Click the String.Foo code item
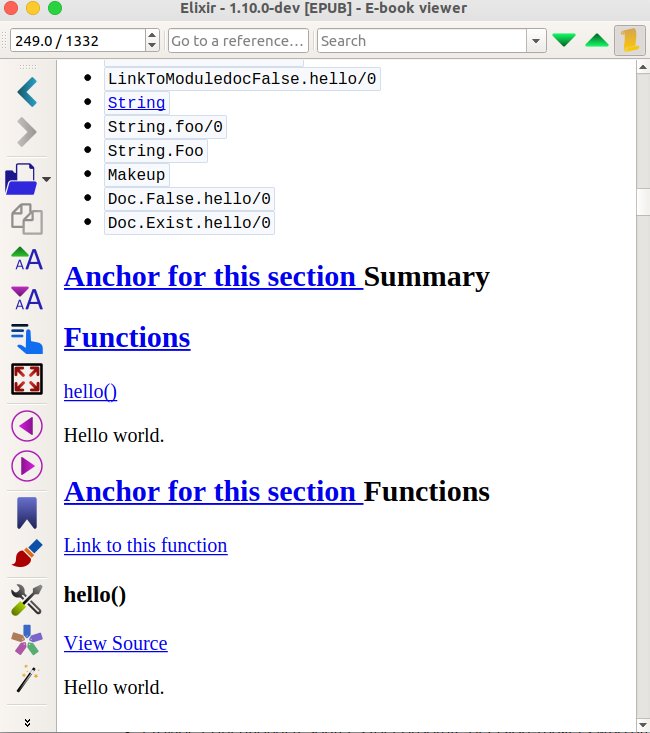The width and height of the screenshot is (650, 733). [x=156, y=151]
